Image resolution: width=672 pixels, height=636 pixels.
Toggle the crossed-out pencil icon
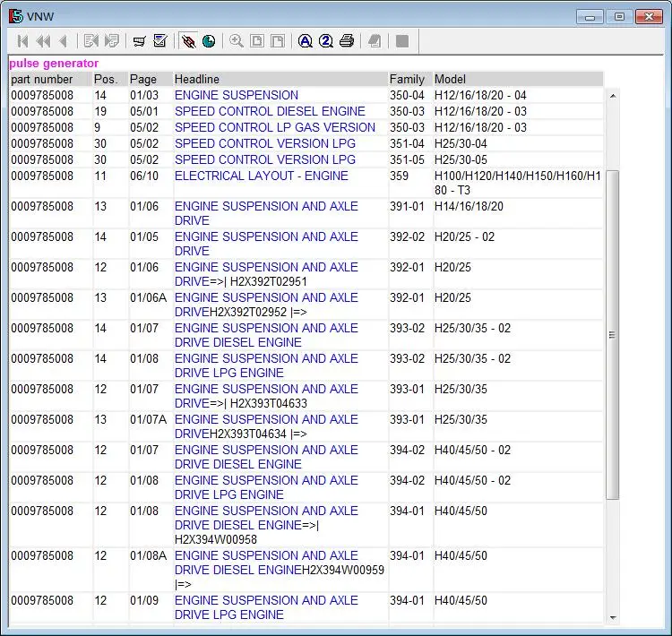pyautogui.click(x=188, y=41)
